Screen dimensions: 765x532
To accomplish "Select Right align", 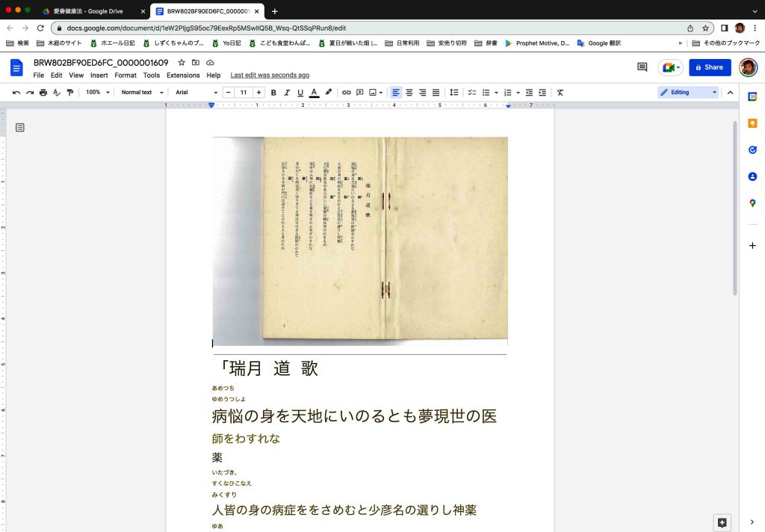I will click(x=423, y=92).
